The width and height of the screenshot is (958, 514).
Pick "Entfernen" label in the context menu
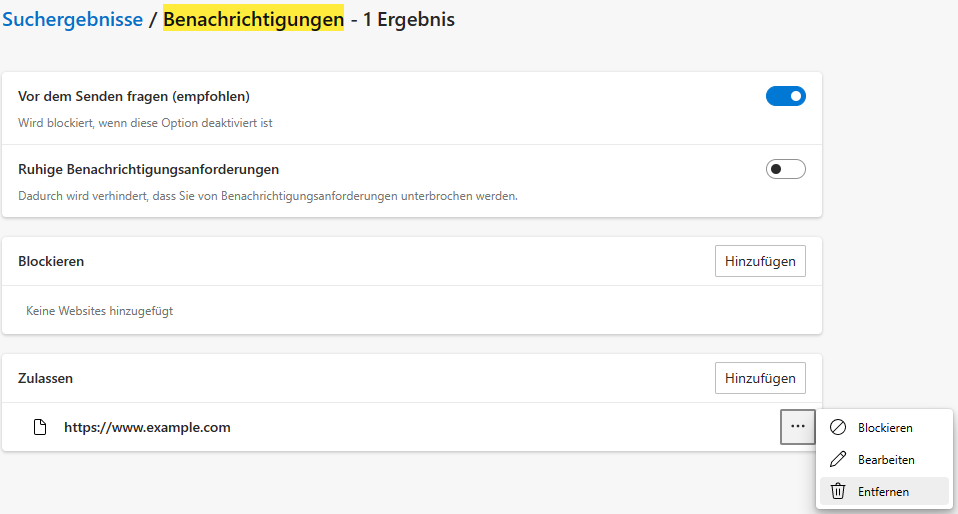[883, 492]
